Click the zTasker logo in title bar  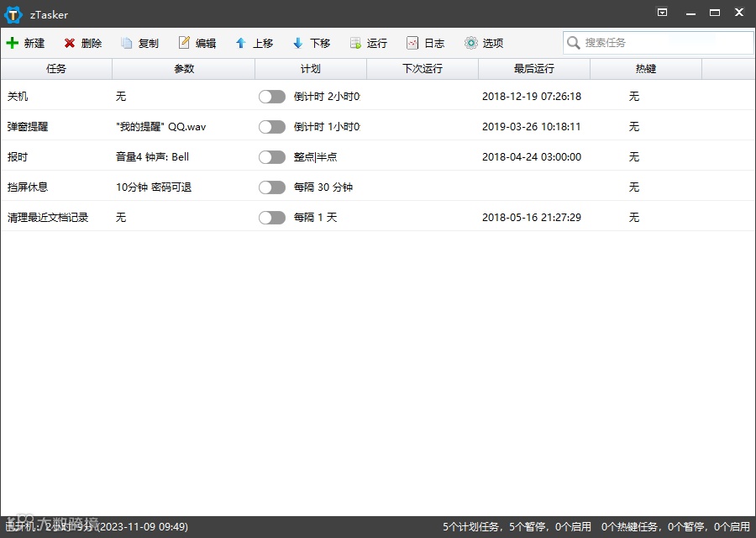point(13,14)
